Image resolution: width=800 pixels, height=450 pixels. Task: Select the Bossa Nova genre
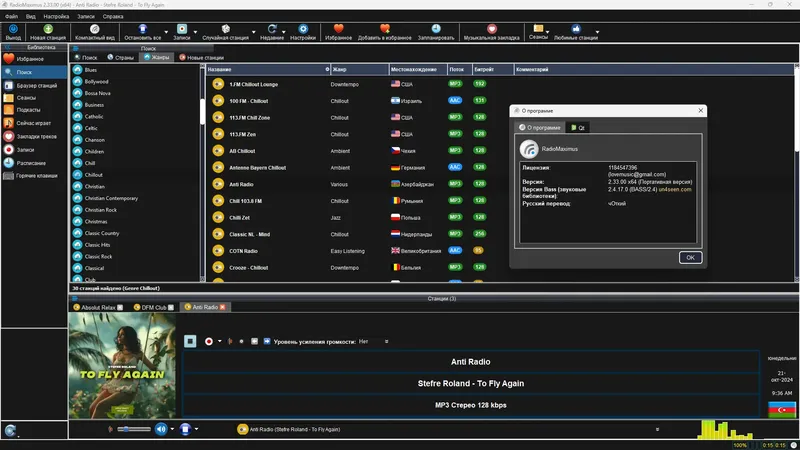[x=97, y=93]
